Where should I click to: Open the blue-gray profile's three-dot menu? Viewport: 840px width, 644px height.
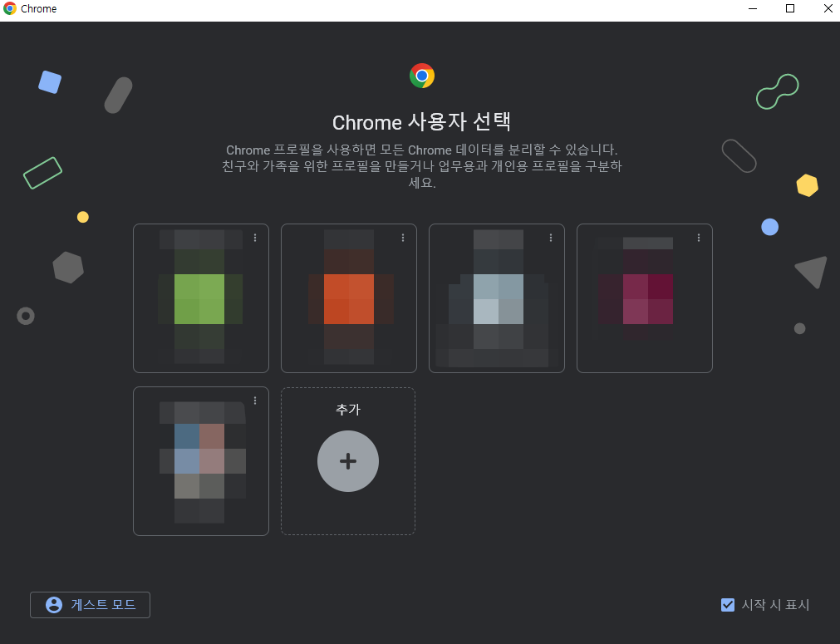point(551,237)
